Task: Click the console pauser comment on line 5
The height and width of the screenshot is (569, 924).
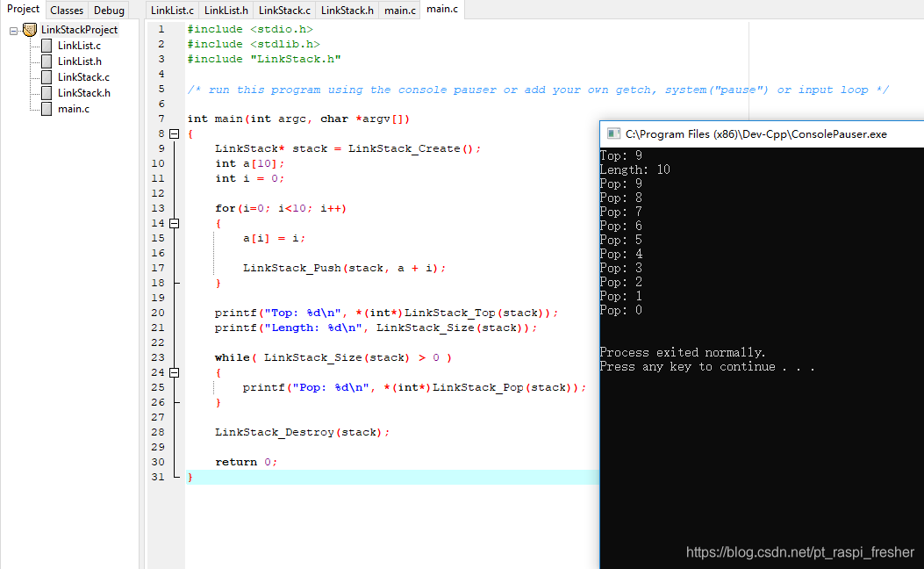Action: 538,90
